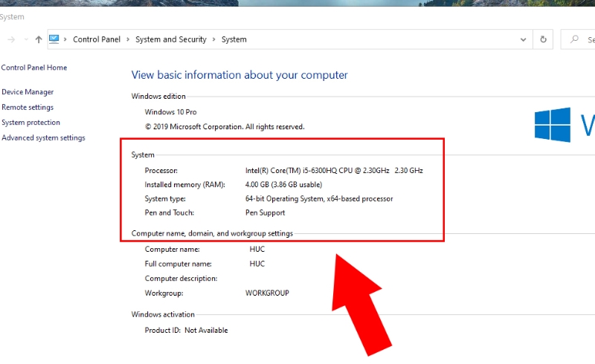Click 'Windows edition' section heading
The height and width of the screenshot is (364, 595).
coord(158,97)
